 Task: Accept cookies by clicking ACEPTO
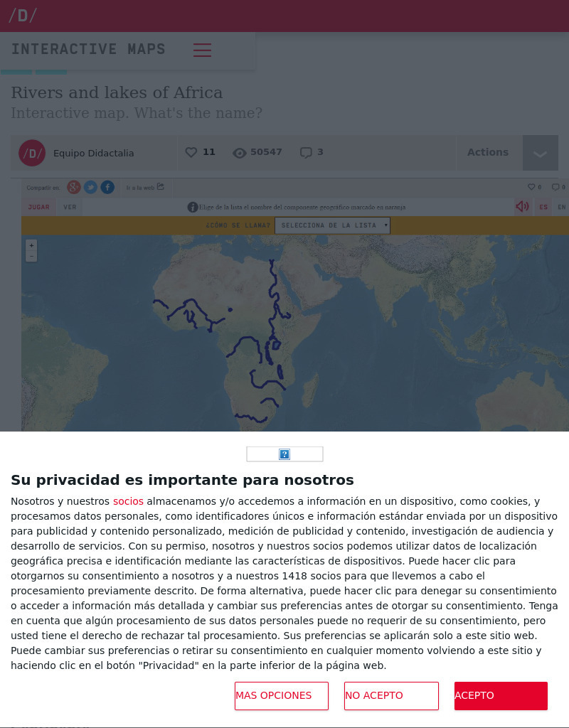pos(501,695)
